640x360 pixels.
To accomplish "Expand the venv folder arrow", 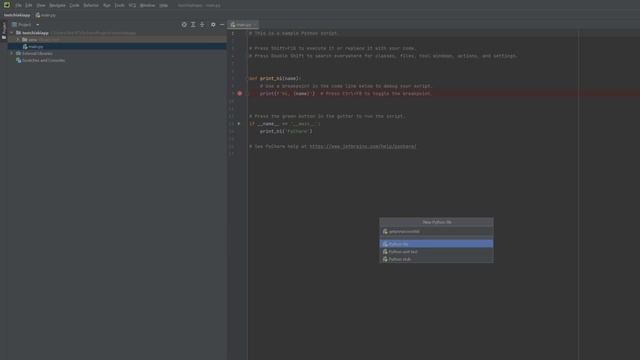I will [18, 40].
